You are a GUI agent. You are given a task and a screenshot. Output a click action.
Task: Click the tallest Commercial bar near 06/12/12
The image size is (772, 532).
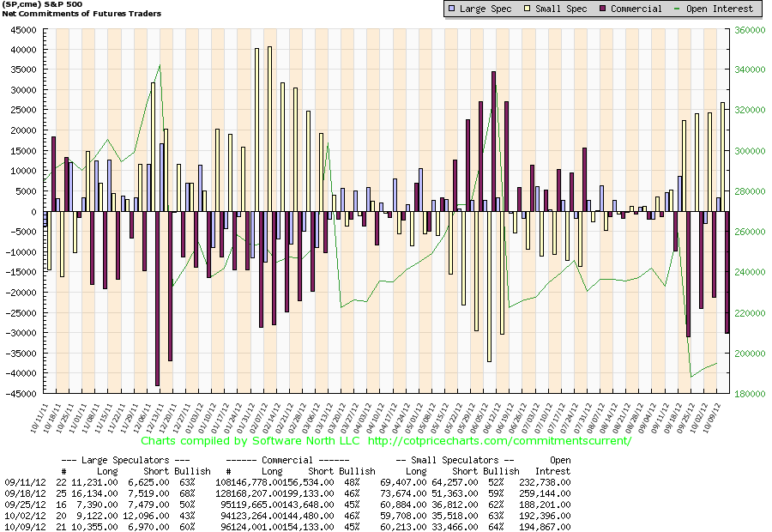[493, 142]
